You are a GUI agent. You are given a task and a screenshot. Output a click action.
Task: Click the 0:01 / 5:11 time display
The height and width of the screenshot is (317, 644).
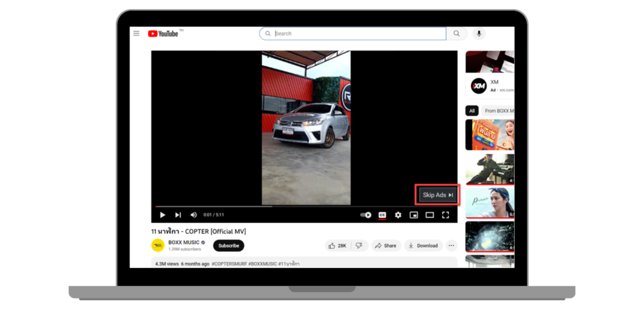point(214,215)
